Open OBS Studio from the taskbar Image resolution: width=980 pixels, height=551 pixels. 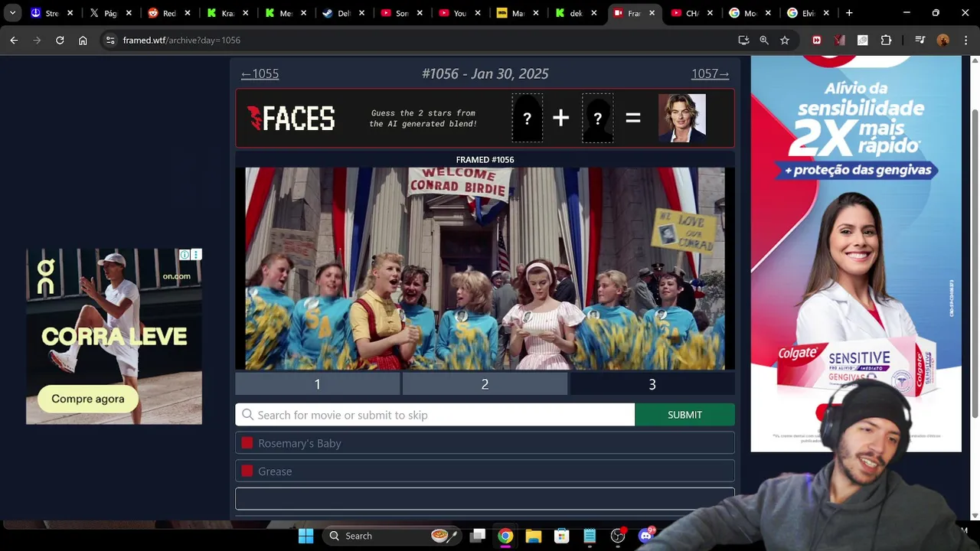point(618,536)
